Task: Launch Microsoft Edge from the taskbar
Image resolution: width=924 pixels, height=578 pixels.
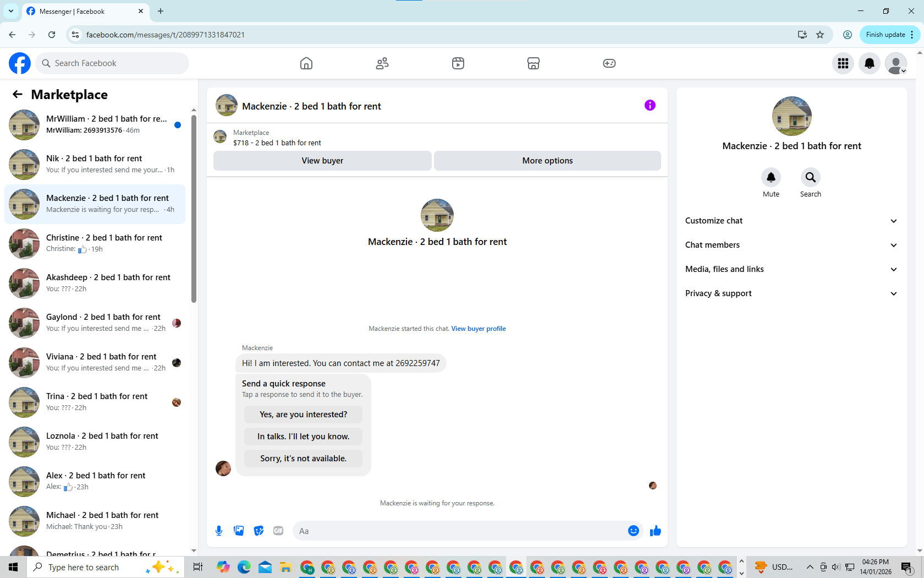Action: (244, 567)
